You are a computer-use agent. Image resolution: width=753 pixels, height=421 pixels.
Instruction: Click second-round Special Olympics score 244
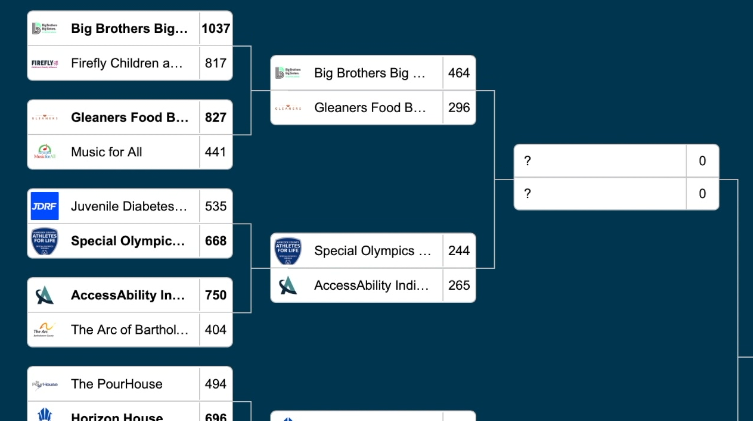(x=459, y=251)
